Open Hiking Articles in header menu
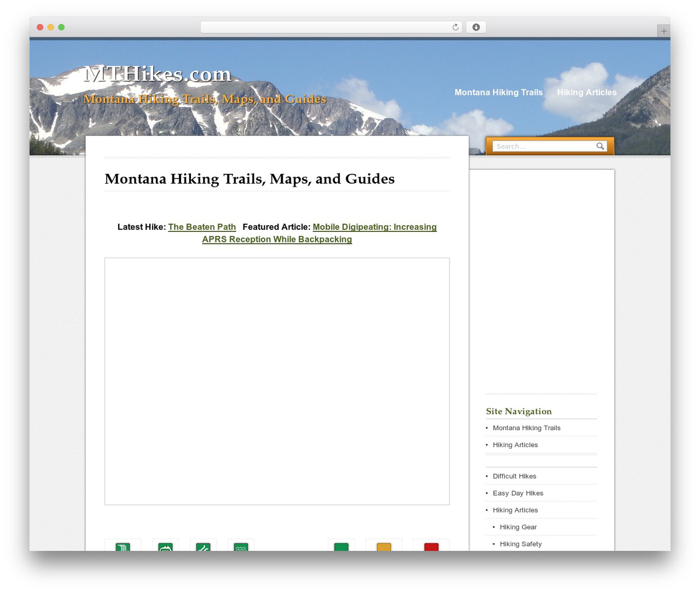The width and height of the screenshot is (700, 593). 587,92
